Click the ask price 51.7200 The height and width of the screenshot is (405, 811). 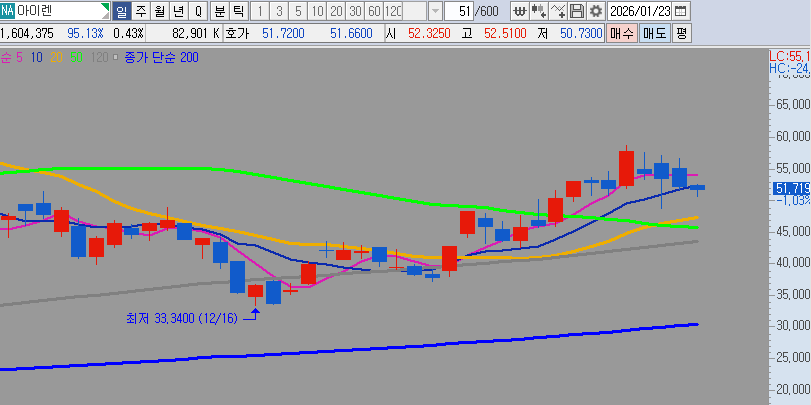283,34
